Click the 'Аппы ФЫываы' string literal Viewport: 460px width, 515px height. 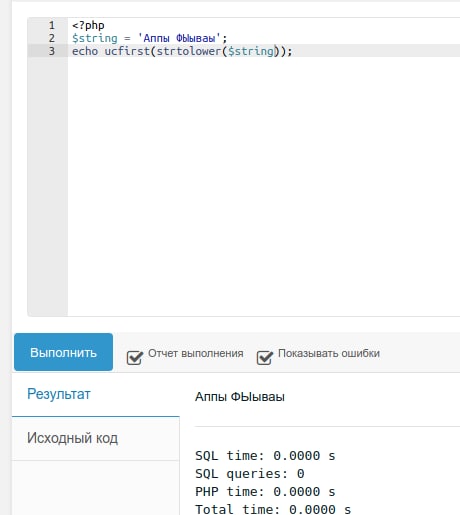pos(179,38)
